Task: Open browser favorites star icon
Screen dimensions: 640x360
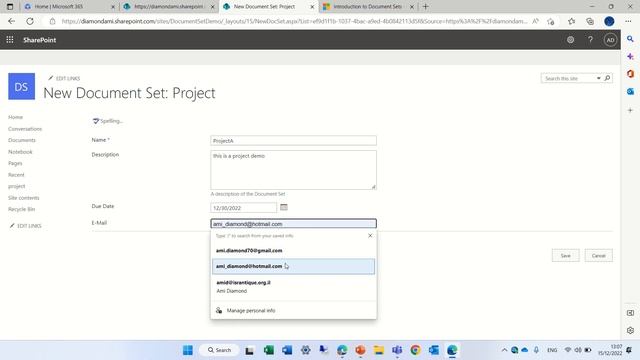Action: 571,21
